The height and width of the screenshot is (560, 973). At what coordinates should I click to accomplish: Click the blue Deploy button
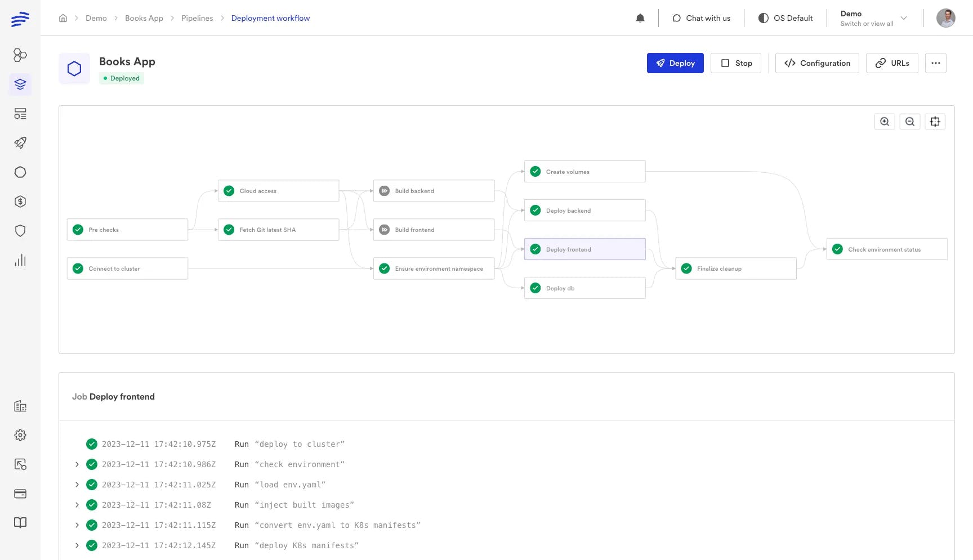(x=675, y=63)
